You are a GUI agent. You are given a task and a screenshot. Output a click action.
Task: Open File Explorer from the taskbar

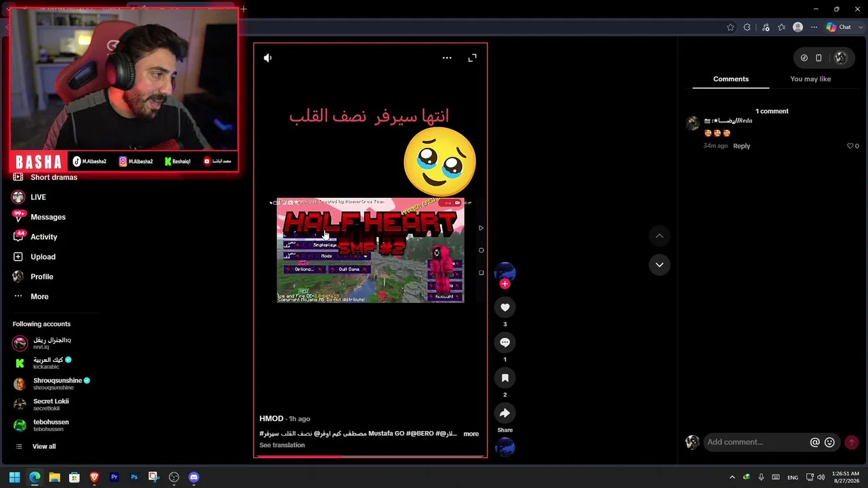(54, 477)
